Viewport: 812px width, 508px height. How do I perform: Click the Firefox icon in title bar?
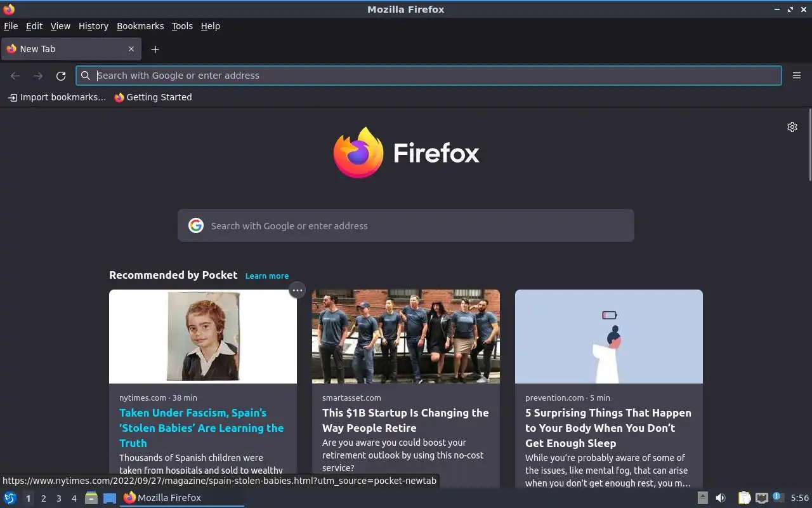[9, 9]
